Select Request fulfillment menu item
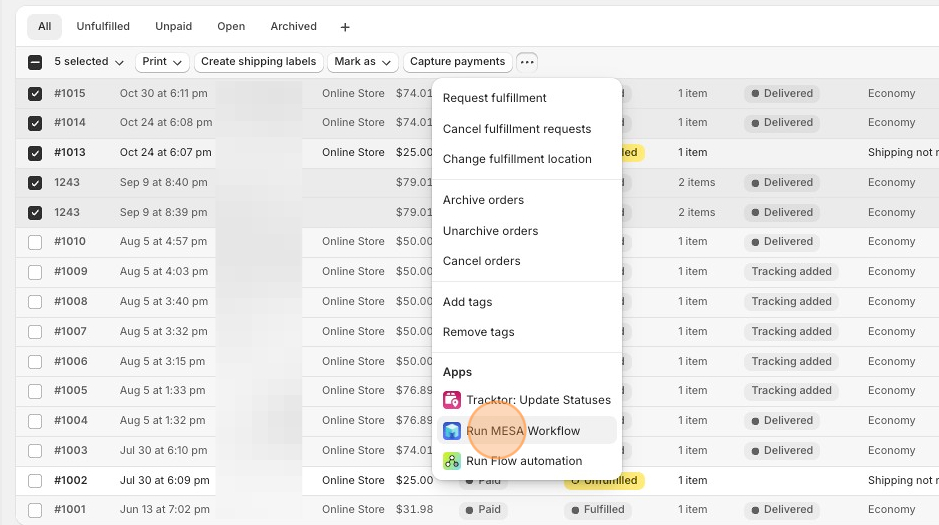The height and width of the screenshot is (525, 939). coord(494,98)
